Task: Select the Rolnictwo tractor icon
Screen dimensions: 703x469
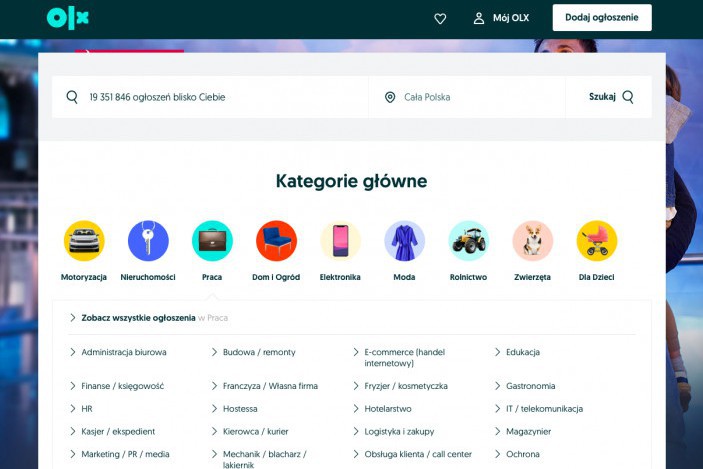Action: click(x=468, y=241)
